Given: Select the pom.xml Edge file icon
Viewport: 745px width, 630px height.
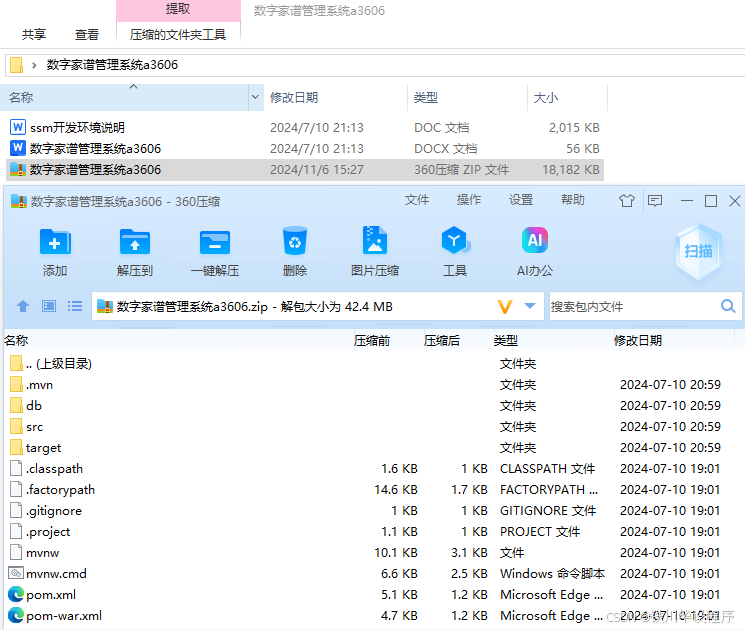Looking at the screenshot, I should click(16, 595).
